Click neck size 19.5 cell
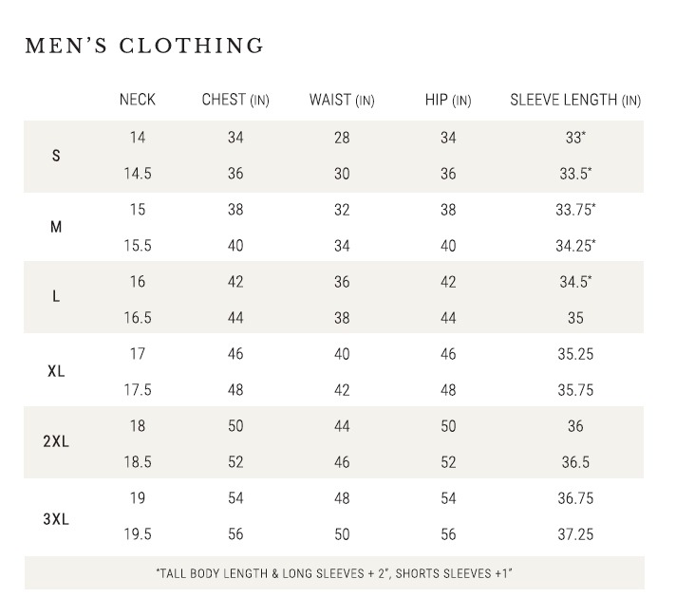This screenshot has width=676, height=616. click(x=138, y=534)
